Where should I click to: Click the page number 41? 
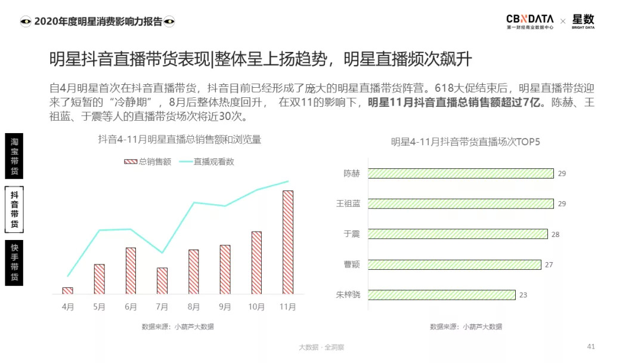(x=591, y=346)
